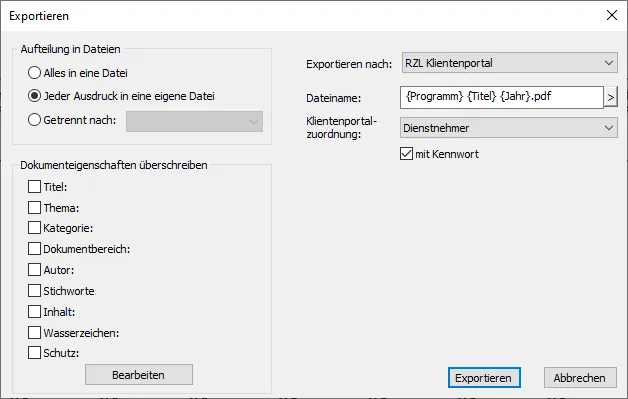The image size is (628, 399).
Task: Enable the Stichworte checkbox
Action: point(34,290)
